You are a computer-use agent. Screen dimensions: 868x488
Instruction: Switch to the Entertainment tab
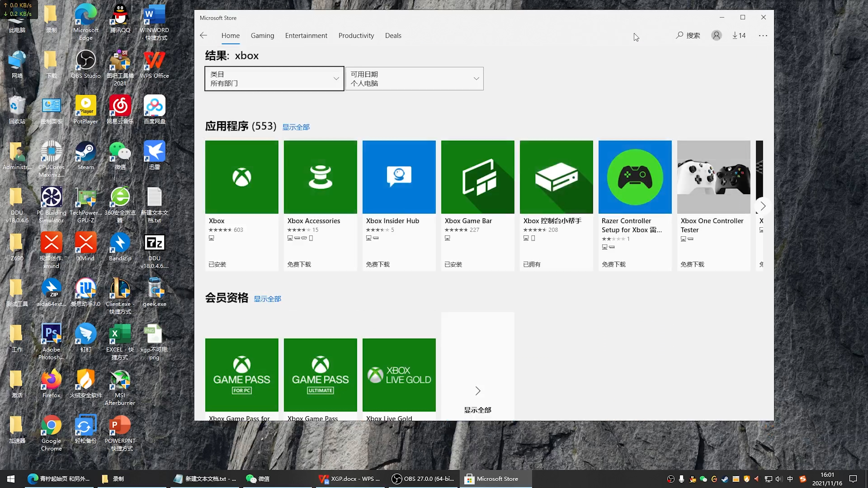pos(306,35)
